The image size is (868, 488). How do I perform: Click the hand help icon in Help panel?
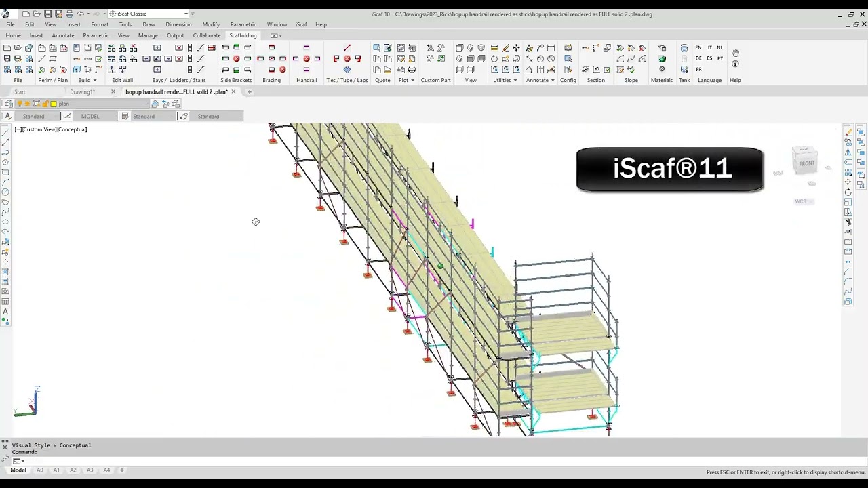click(x=735, y=53)
